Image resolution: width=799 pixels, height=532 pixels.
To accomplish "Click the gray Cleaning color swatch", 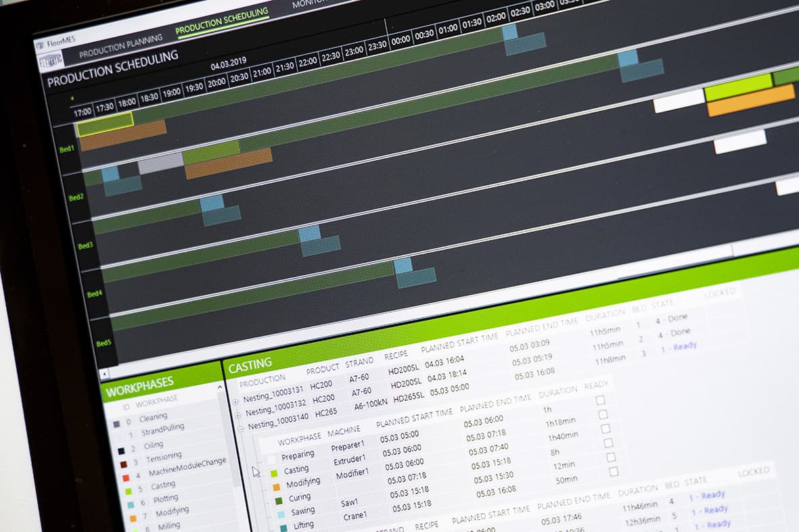I will [x=116, y=424].
